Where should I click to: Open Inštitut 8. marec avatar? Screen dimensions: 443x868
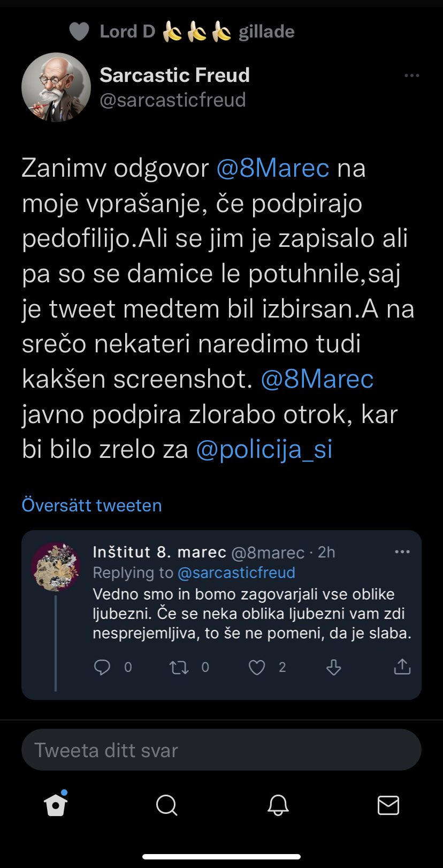pyautogui.click(x=56, y=566)
